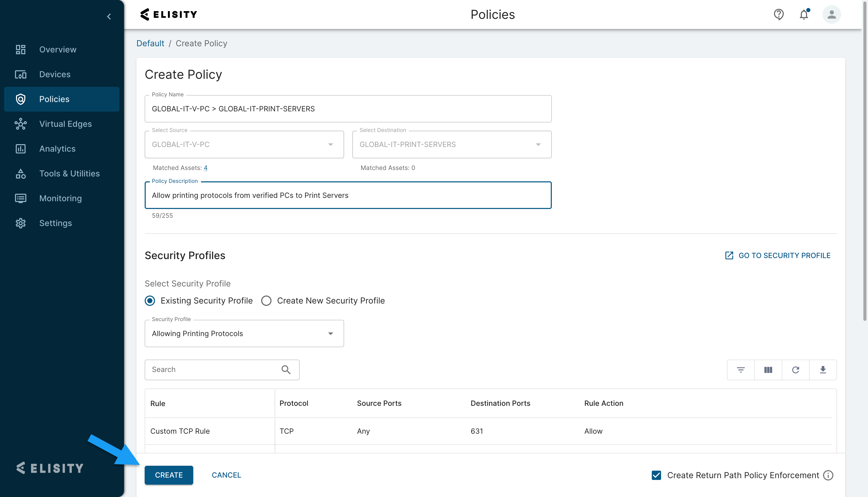This screenshot has width=868, height=497.
Task: Go to Virtual Edges in sidebar
Action: [65, 124]
